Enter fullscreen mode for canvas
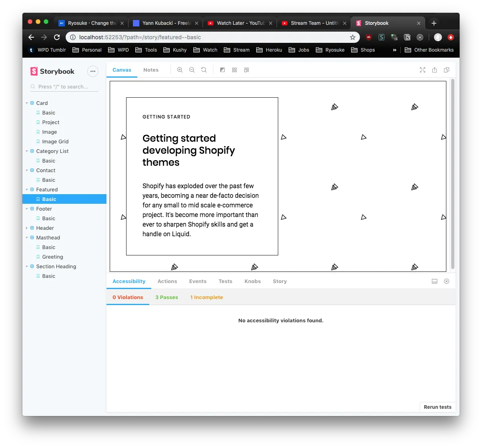482x448 pixels. 422,70
